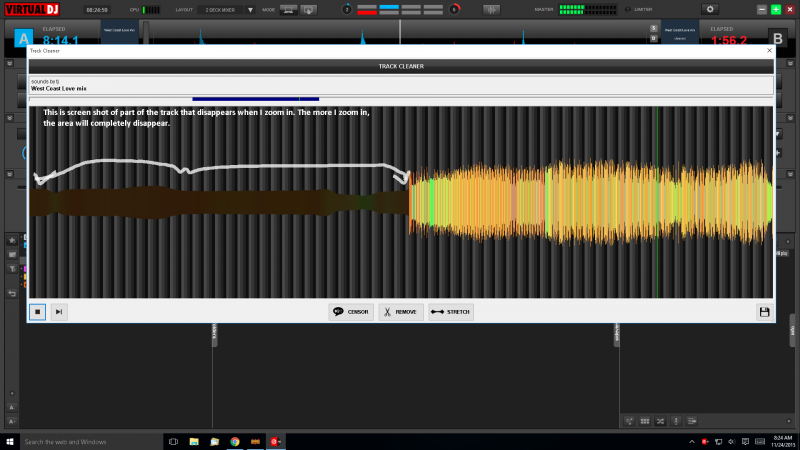Click the Remove scissors button

400,312
